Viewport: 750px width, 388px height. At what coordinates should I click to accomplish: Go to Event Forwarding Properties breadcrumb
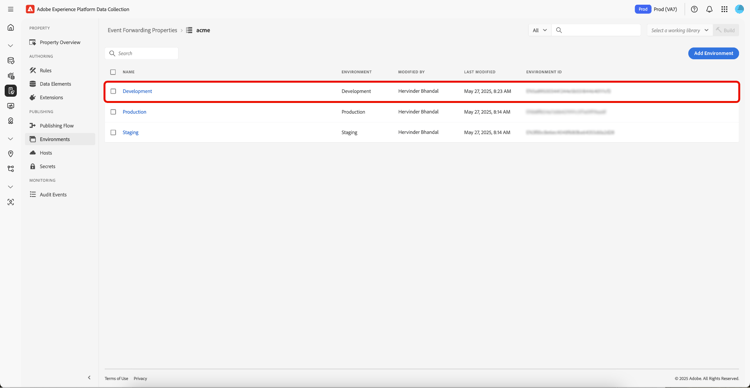click(142, 30)
